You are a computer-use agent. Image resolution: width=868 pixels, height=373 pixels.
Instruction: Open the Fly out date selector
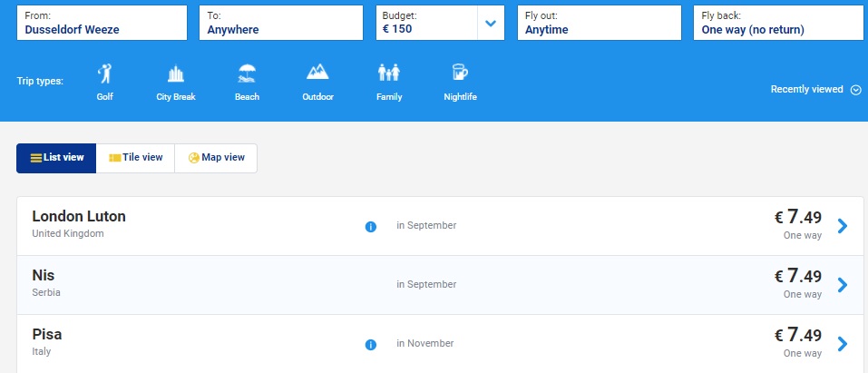(x=599, y=24)
